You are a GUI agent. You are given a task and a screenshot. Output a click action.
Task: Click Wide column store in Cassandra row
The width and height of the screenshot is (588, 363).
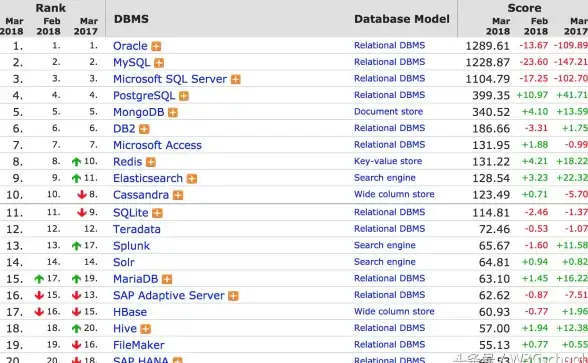click(x=394, y=194)
